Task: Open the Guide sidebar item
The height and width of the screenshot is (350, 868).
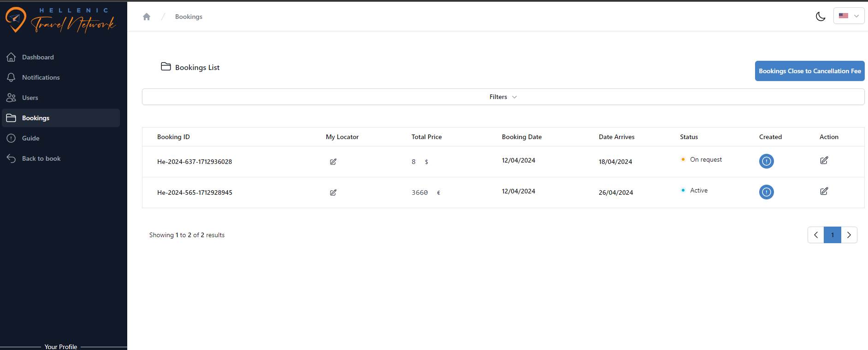Action: (30, 138)
